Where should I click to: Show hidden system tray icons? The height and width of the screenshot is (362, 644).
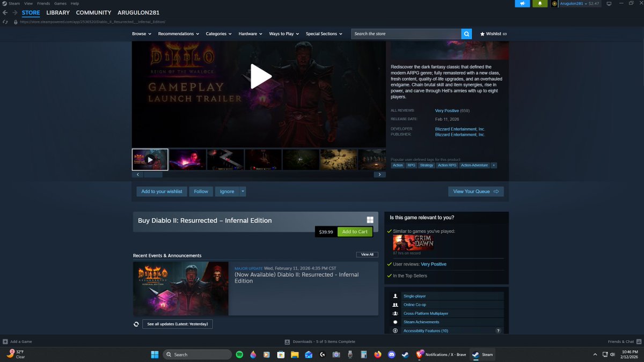(595, 354)
